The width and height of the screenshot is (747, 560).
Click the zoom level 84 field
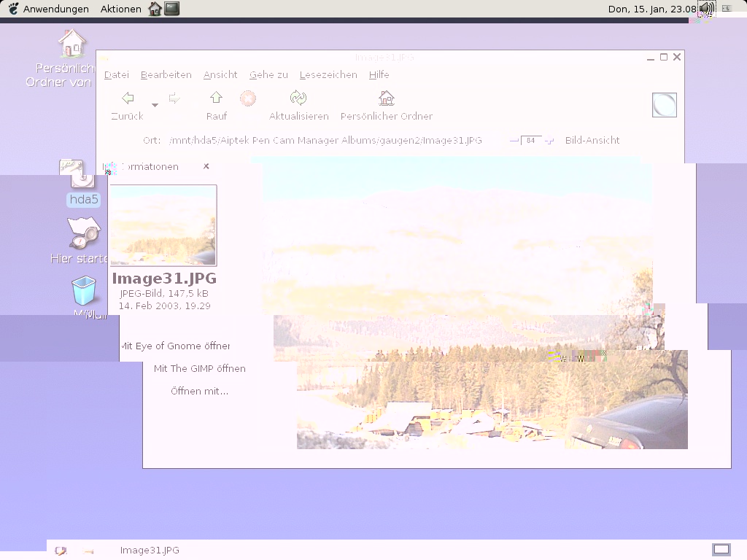[531, 140]
